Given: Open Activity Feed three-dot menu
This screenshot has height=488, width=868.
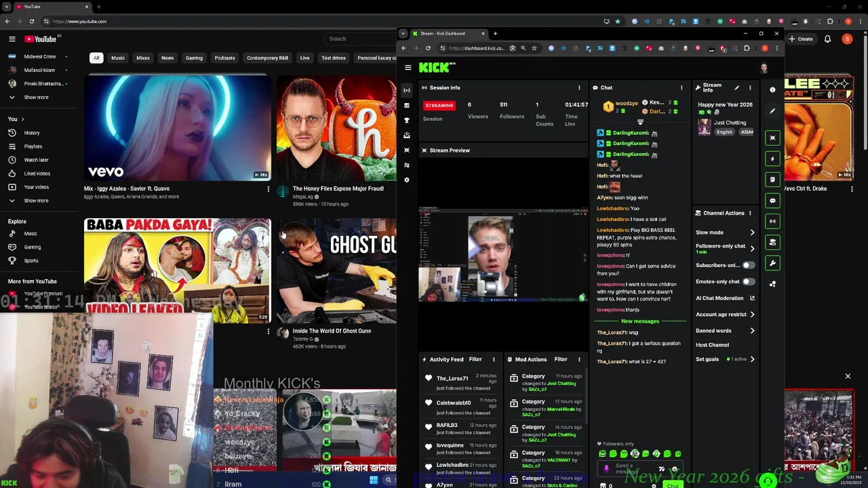Looking at the screenshot, I should (x=494, y=359).
